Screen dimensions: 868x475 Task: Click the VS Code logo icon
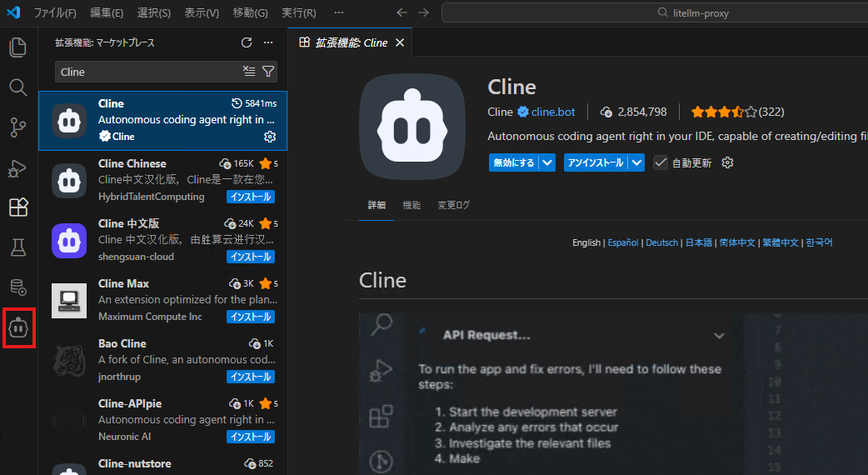pos(13,12)
